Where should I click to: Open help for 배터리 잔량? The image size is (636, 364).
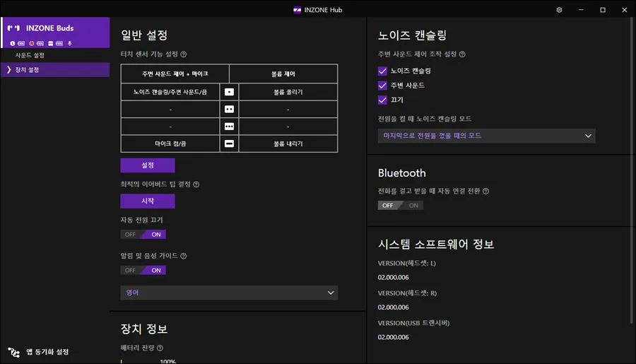point(160,348)
